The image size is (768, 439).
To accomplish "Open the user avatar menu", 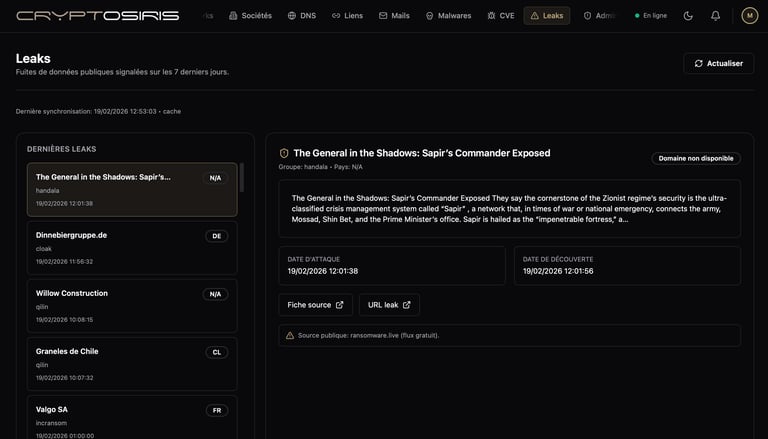I will click(x=749, y=16).
